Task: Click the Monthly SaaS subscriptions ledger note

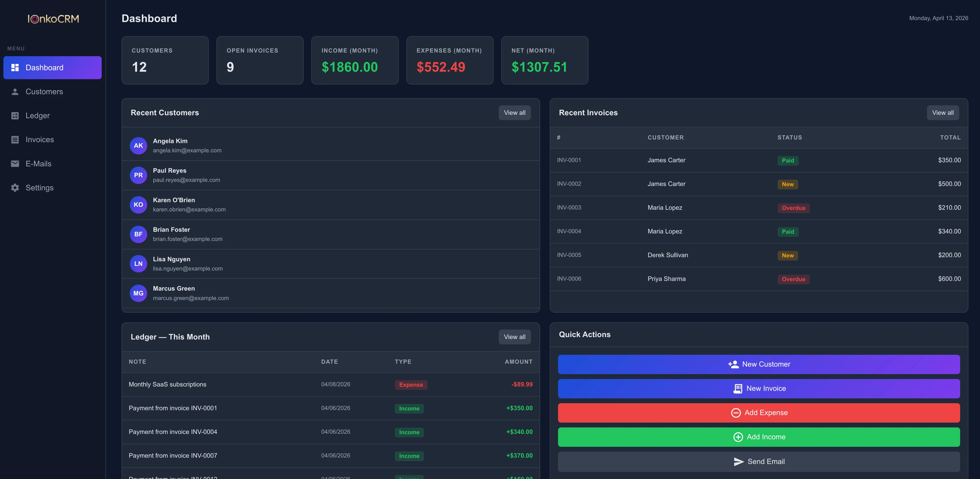Action: coord(167,385)
